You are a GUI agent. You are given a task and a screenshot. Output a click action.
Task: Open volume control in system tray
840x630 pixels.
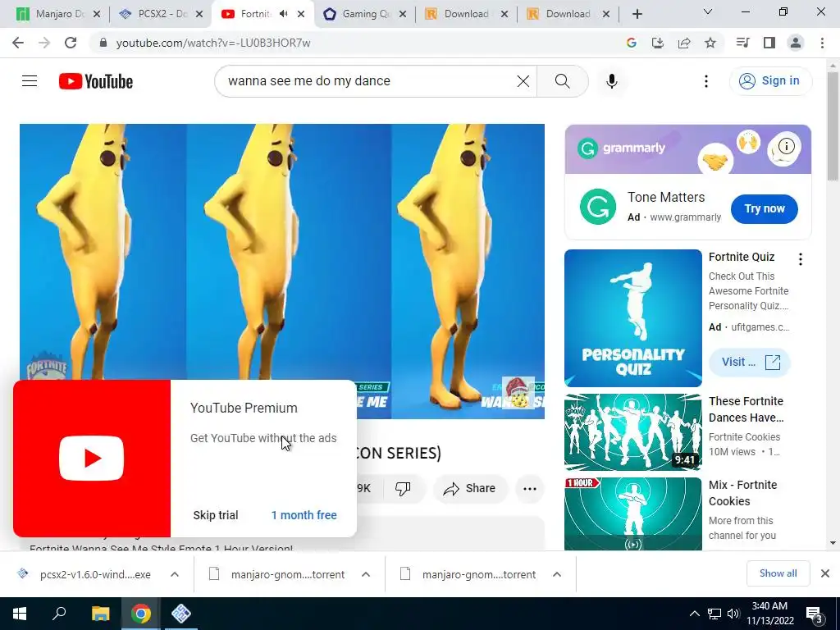pos(733,614)
